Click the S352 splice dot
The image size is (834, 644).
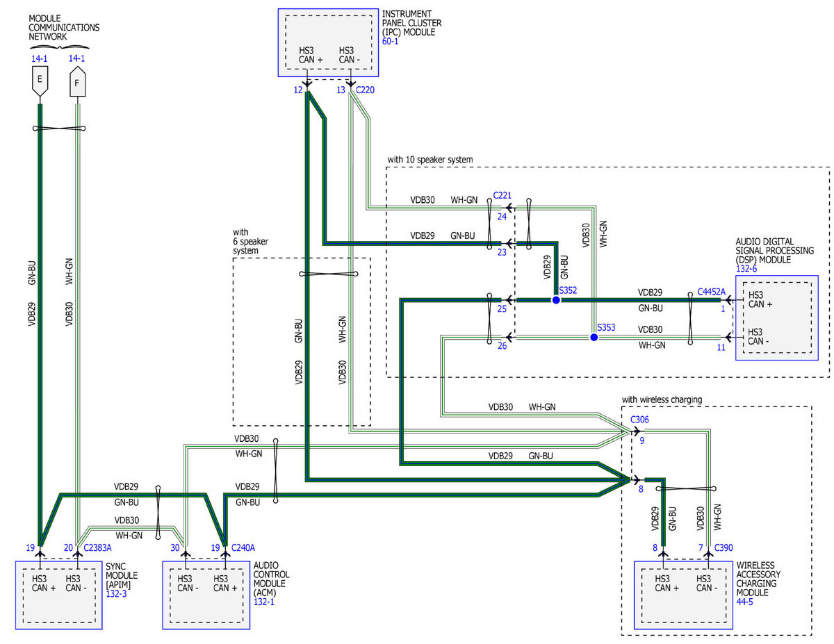pos(555,300)
